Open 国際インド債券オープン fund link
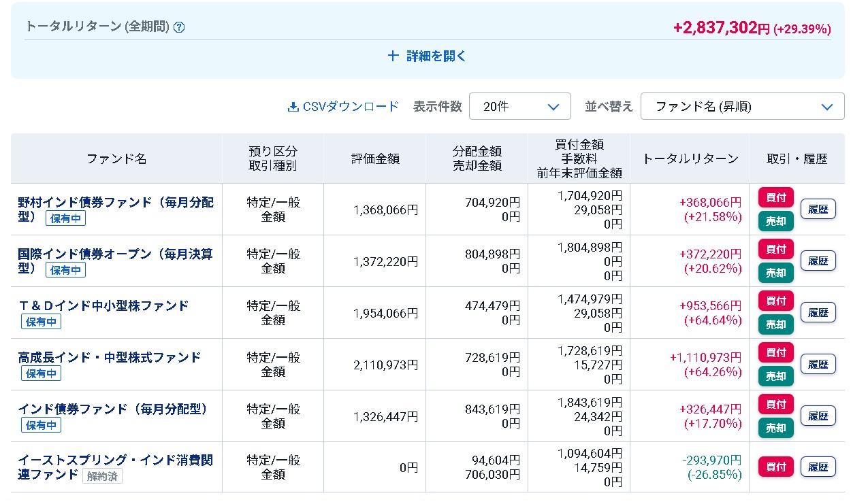 [115, 254]
